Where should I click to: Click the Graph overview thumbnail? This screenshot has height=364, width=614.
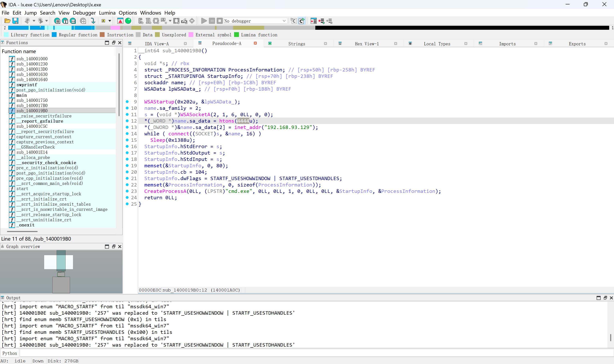click(x=61, y=271)
